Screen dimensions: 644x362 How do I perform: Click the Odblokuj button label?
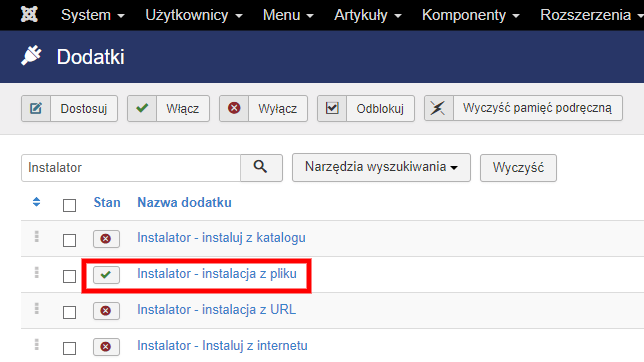(x=380, y=108)
